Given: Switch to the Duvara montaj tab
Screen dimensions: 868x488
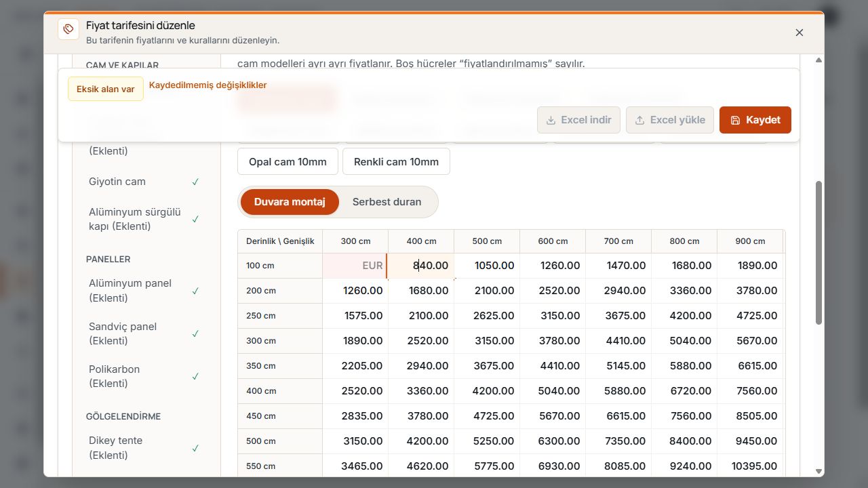Looking at the screenshot, I should tap(290, 202).
